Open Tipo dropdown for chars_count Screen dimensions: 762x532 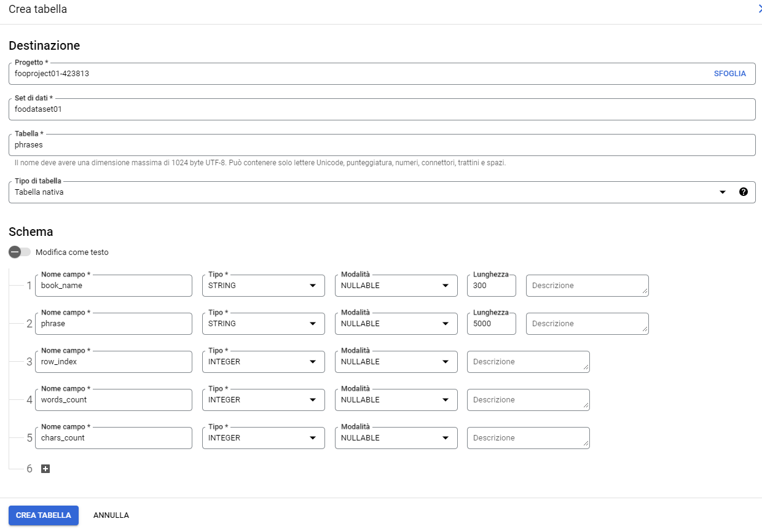(264, 438)
